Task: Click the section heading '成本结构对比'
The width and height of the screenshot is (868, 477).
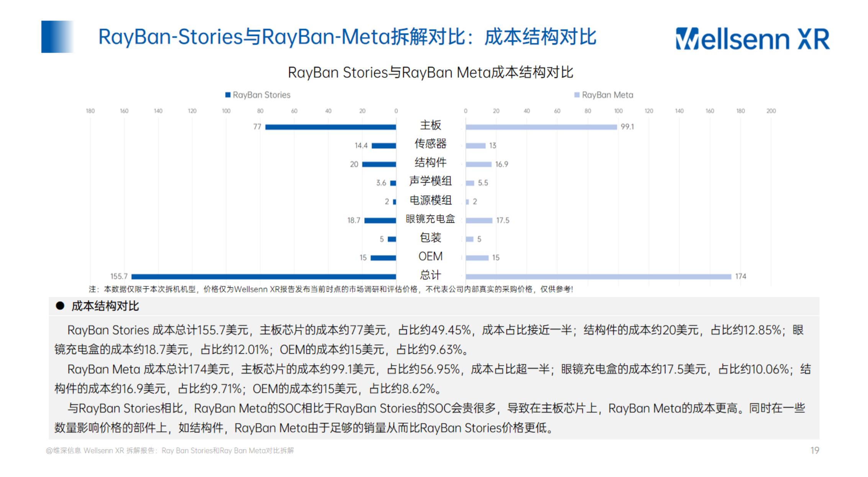Action: [x=105, y=306]
